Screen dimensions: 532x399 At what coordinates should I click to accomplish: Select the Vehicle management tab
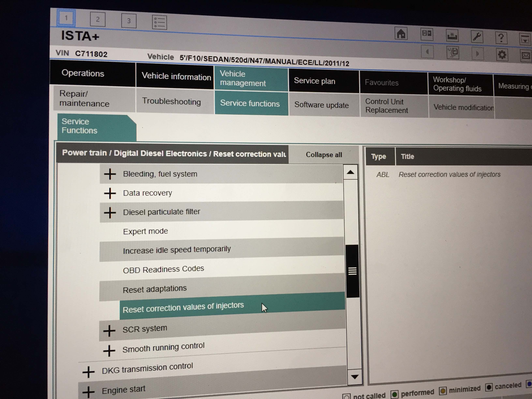coord(251,79)
